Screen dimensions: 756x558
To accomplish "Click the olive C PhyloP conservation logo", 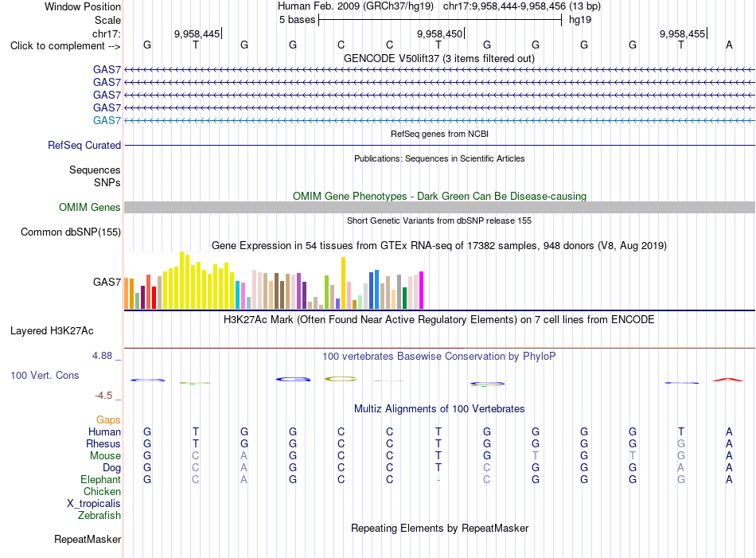I will click(x=341, y=379).
